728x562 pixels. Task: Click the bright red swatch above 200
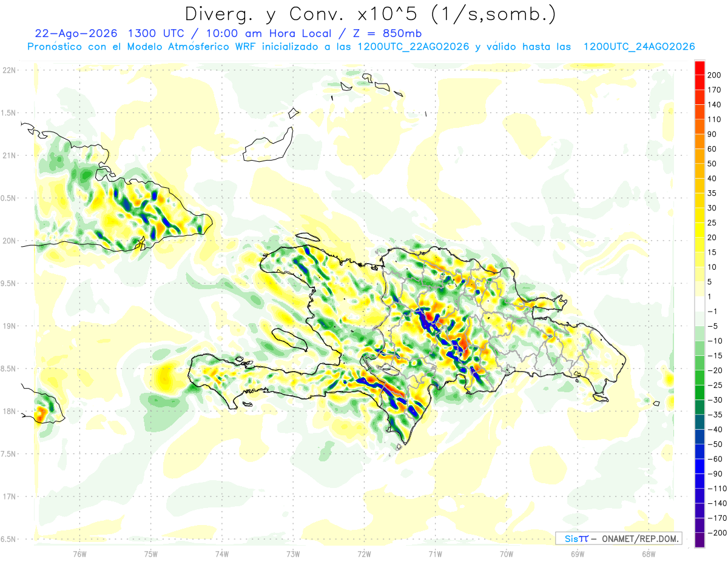pos(699,67)
